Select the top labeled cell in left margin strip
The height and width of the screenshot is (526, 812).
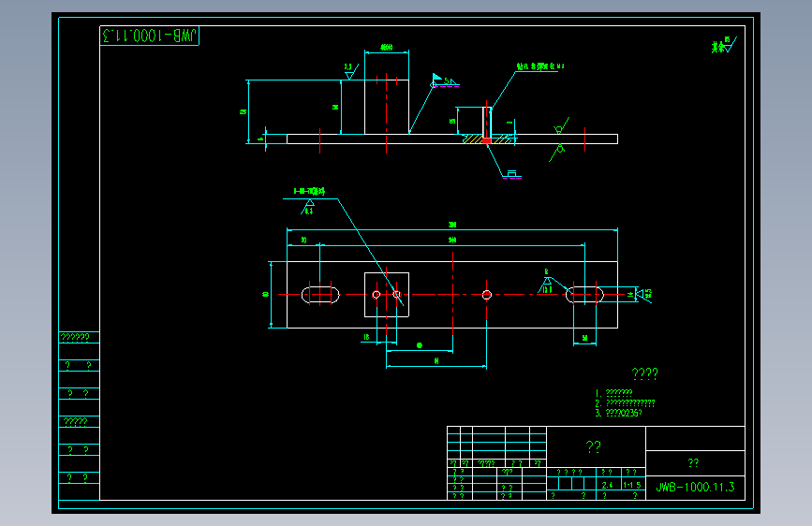click(x=80, y=338)
